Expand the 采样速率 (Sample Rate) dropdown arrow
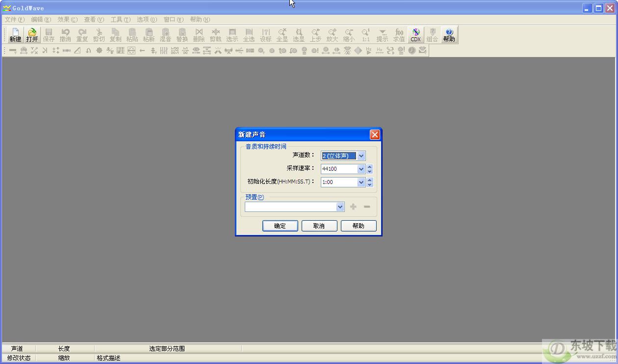The width and height of the screenshot is (618, 364). click(361, 169)
